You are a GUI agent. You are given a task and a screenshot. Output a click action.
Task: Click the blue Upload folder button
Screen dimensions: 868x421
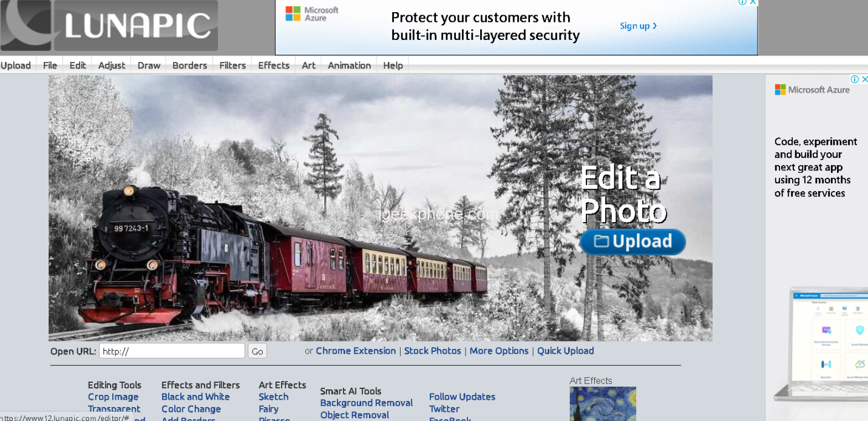click(633, 241)
